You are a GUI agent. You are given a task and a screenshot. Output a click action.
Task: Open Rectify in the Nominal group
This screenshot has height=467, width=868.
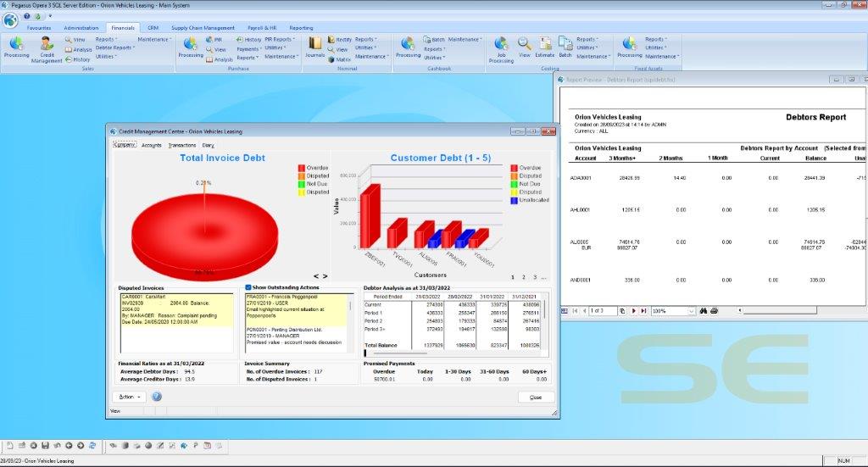[340, 39]
